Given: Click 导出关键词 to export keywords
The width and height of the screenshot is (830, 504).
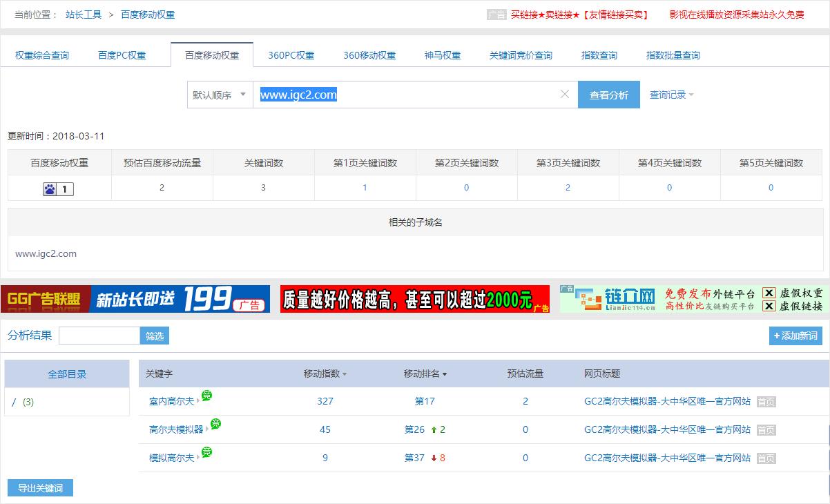Looking at the screenshot, I should coord(39,487).
